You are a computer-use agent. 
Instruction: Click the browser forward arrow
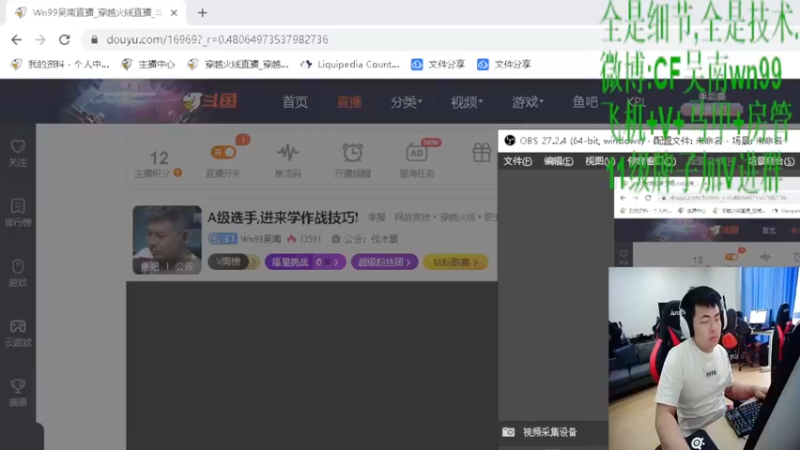40,40
